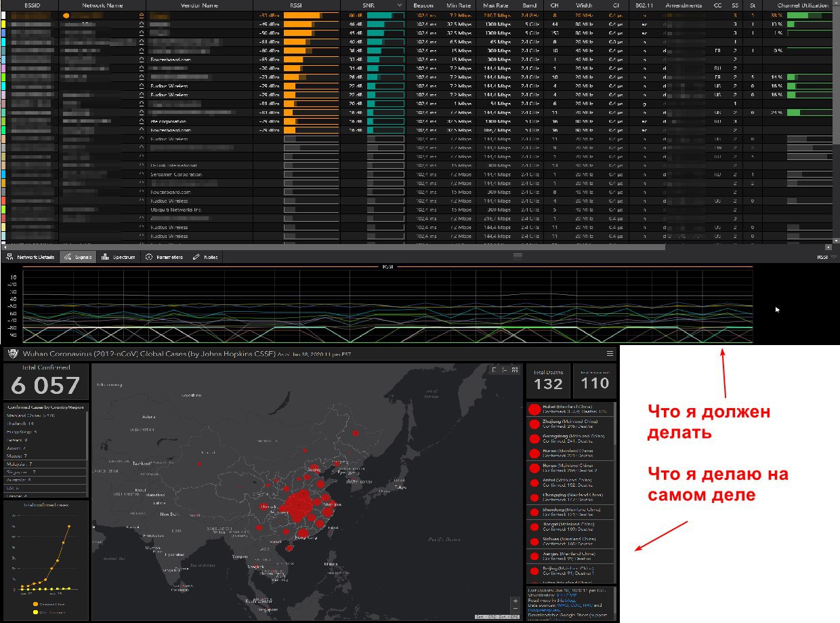
Task: Open the Spectrum tab
Action: (x=119, y=258)
